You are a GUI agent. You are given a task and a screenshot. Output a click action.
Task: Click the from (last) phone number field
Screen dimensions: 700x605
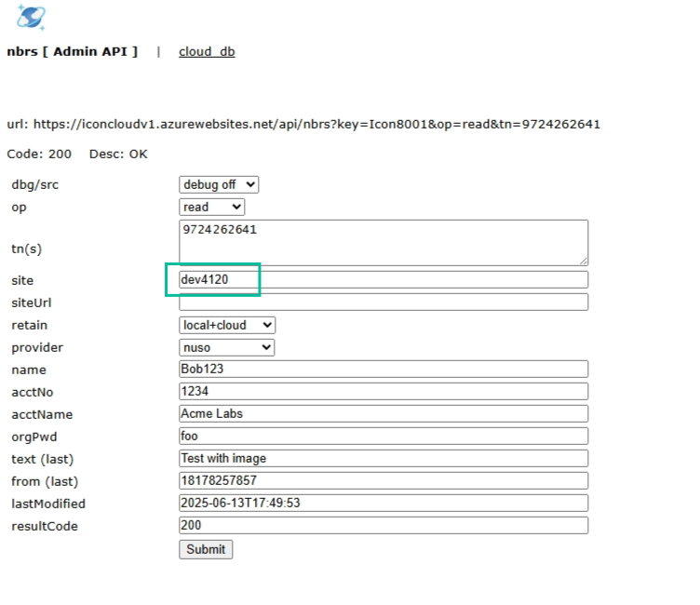tap(383, 480)
